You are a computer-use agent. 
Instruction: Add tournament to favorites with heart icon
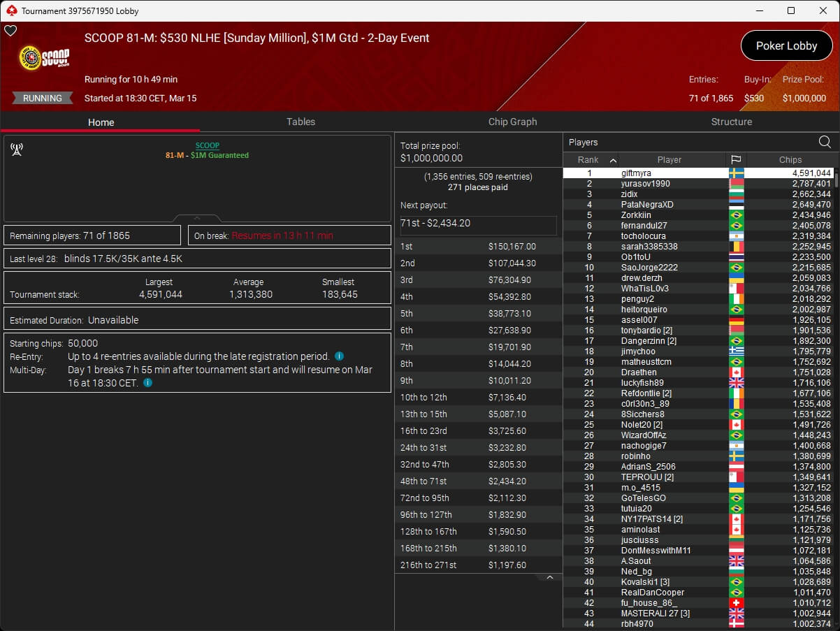[x=10, y=31]
